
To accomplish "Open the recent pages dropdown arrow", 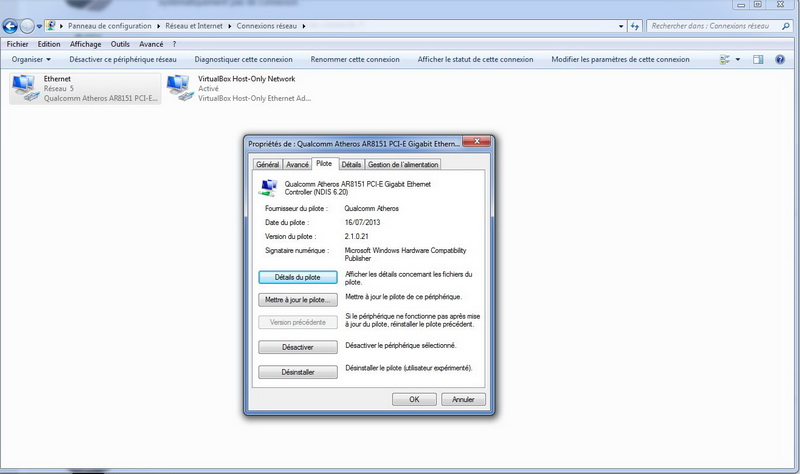I will 39,27.
